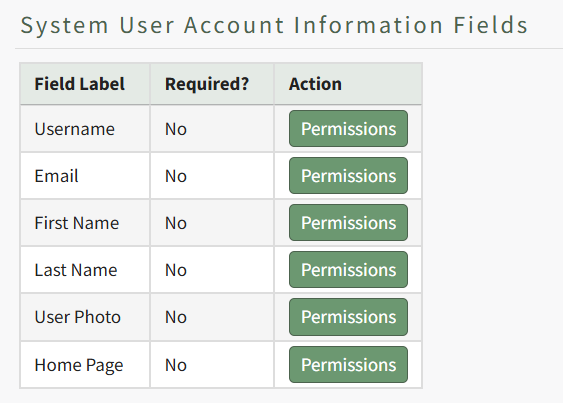Image resolution: width=563 pixels, height=403 pixels.
Task: Click the No value in Last Name row
Action: (x=176, y=270)
